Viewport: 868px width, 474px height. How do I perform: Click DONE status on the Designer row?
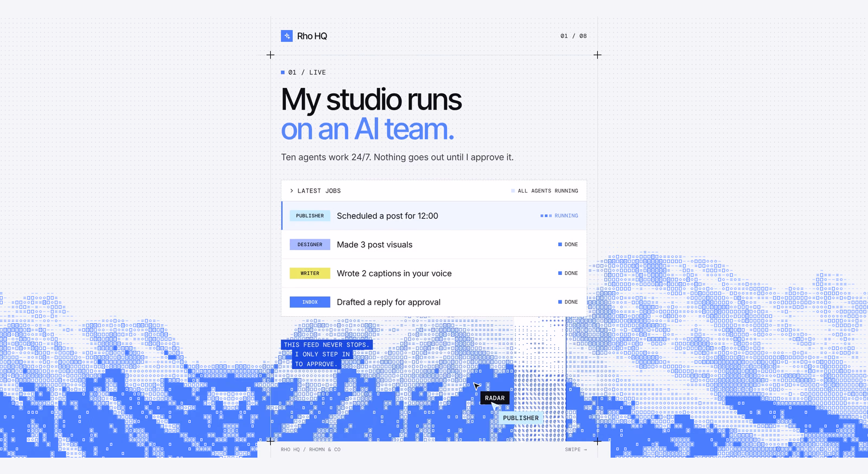point(568,245)
